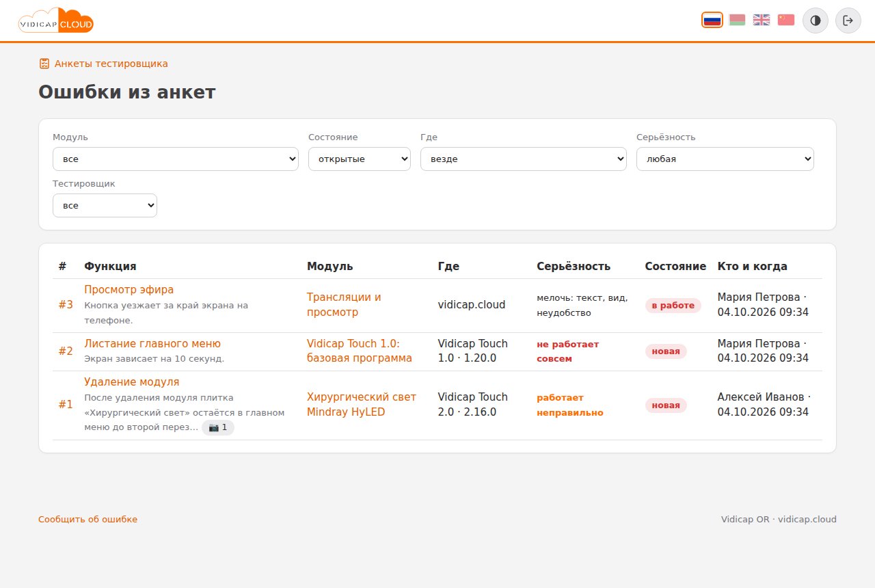
Task: Open the Тестировщик filter dropdown
Action: [105, 205]
